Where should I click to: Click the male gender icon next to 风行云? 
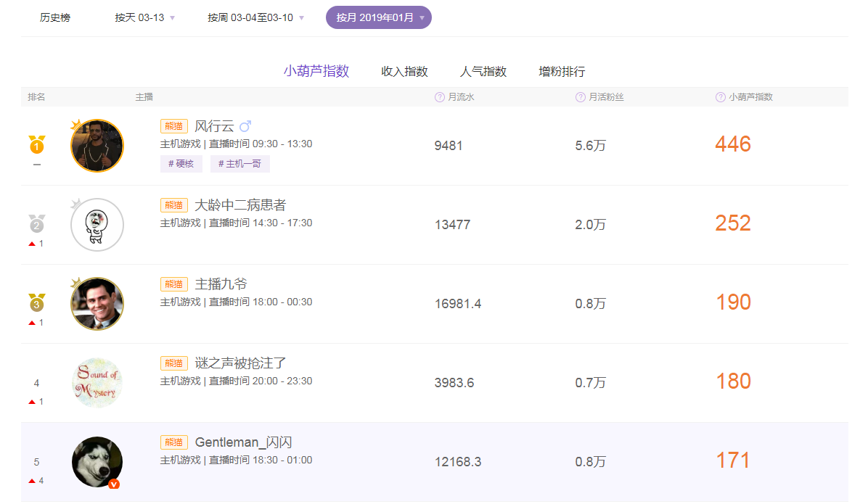tap(245, 125)
